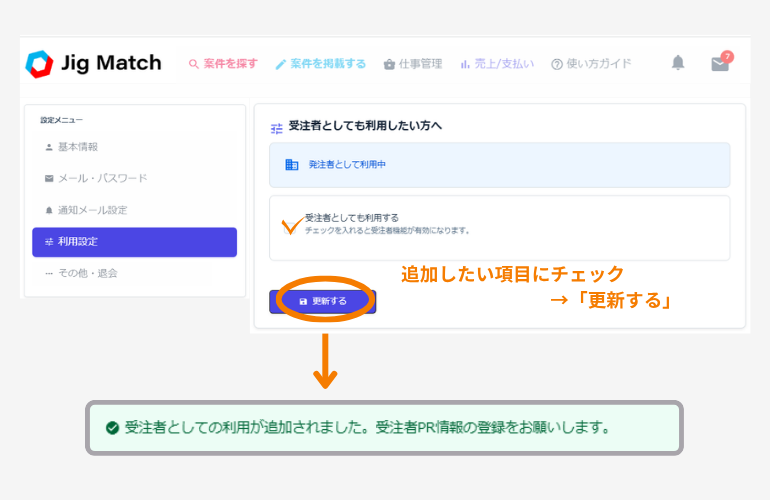The width and height of the screenshot is (770, 500).
Task: Open 案件を掲載する menu item
Action: (321, 64)
